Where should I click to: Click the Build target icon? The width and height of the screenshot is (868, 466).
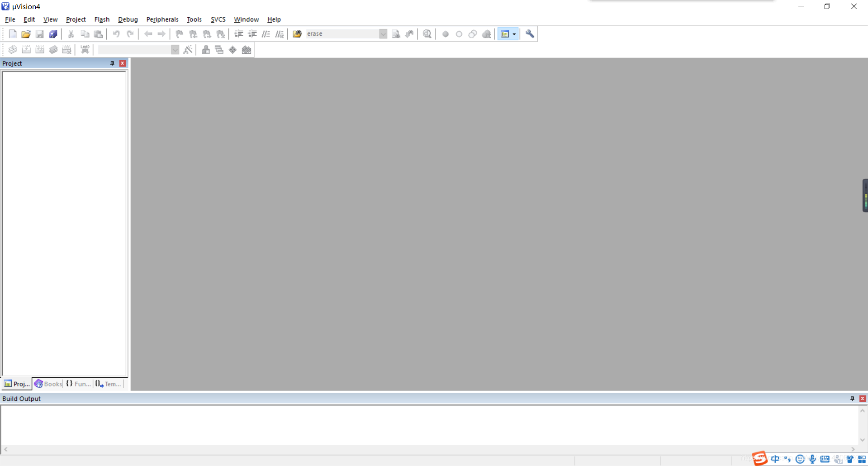[x=26, y=50]
